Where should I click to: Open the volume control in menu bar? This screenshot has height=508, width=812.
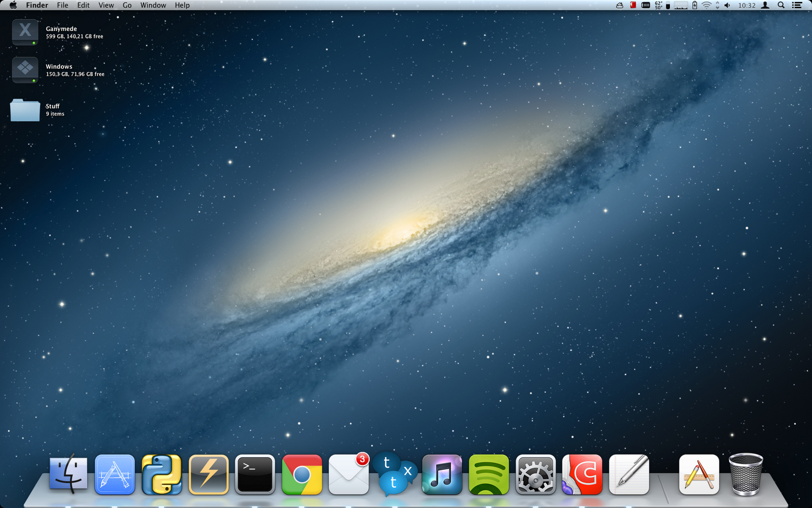point(727,5)
